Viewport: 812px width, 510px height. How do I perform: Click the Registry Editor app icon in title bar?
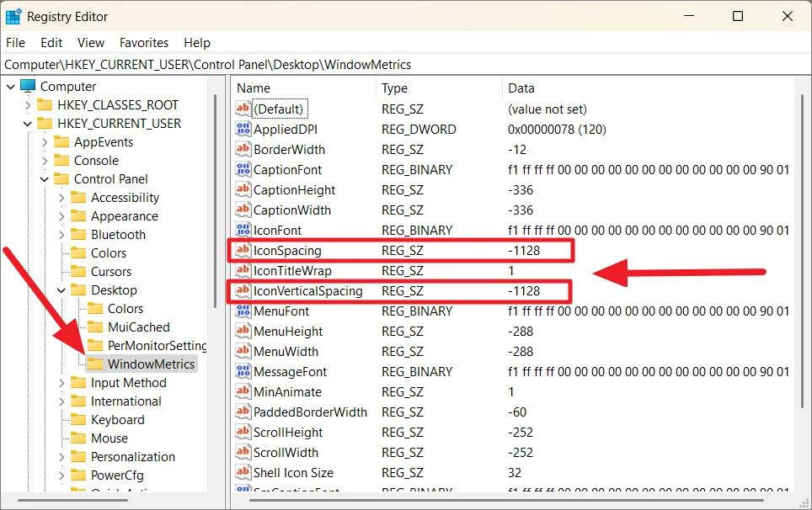click(13, 16)
